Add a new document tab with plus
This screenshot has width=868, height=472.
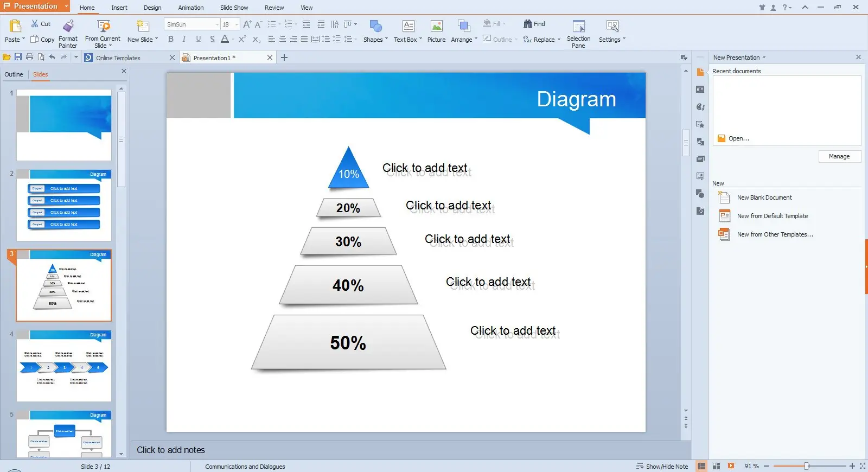[x=284, y=58]
